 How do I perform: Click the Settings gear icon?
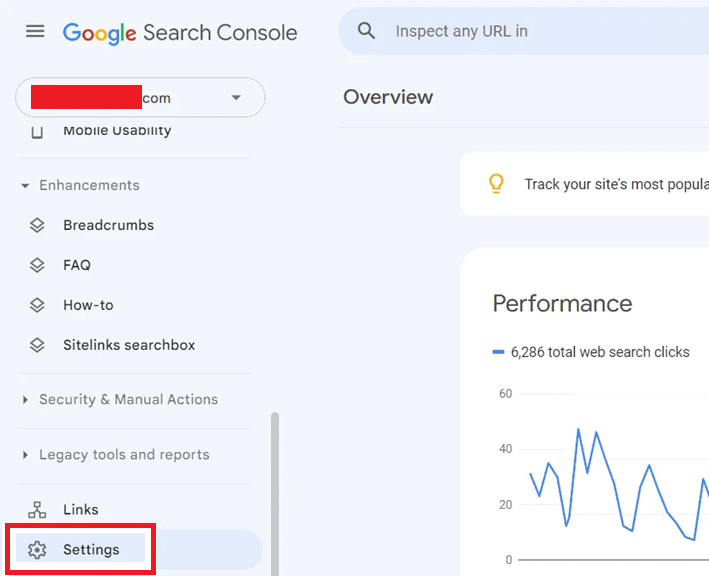pos(37,550)
